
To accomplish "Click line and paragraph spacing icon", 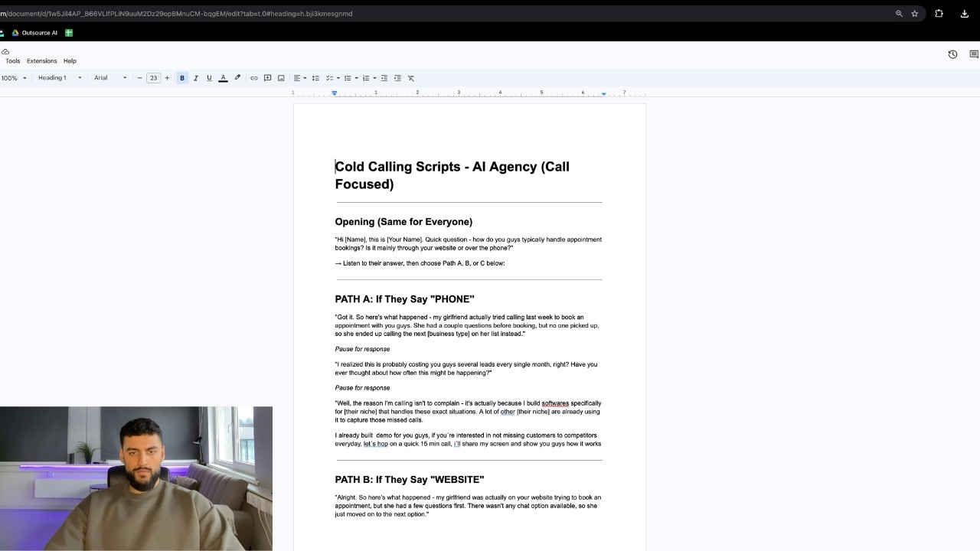I will [315, 78].
